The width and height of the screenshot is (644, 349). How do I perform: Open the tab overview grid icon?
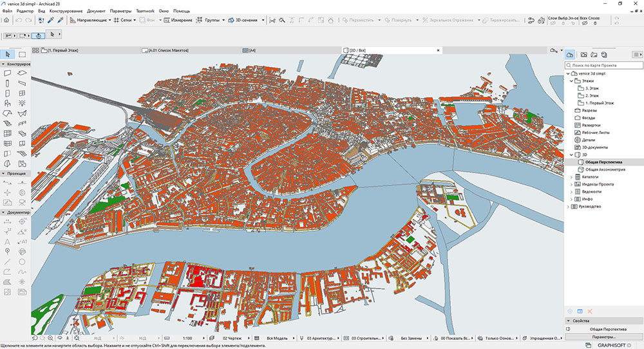[35, 50]
